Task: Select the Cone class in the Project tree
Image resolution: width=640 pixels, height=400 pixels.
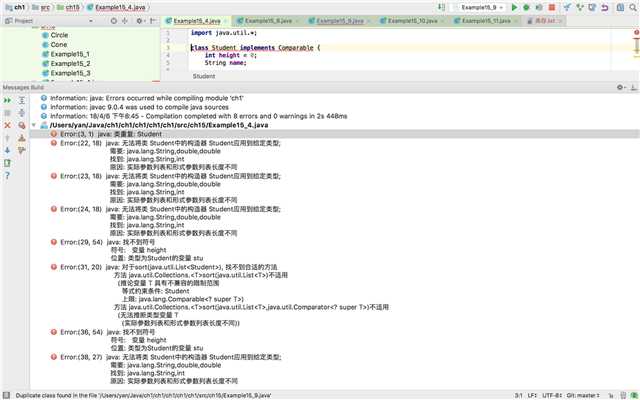Action: pyautogui.click(x=58, y=44)
